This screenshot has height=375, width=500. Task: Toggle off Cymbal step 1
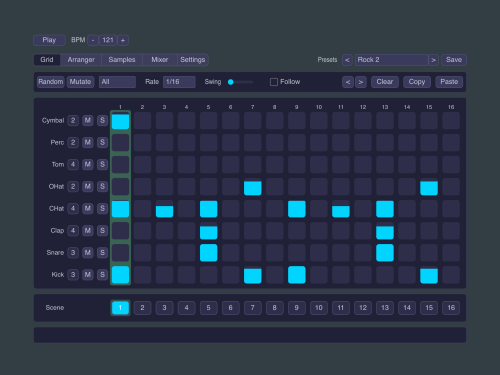coord(120,121)
